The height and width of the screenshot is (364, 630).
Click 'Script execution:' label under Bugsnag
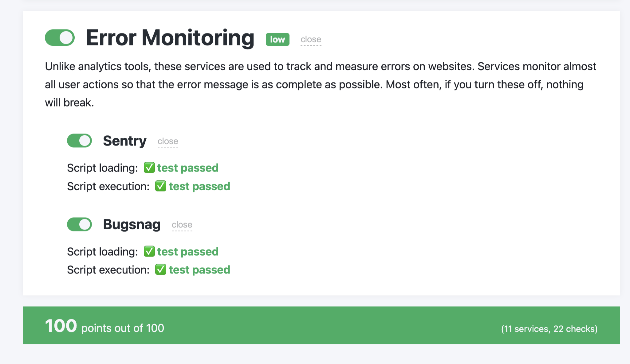[108, 270]
